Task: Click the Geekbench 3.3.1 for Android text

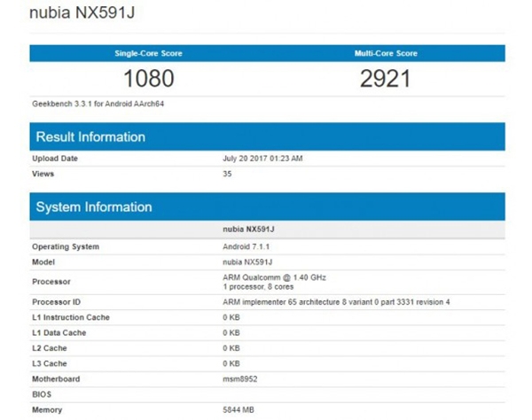Action: 96,104
